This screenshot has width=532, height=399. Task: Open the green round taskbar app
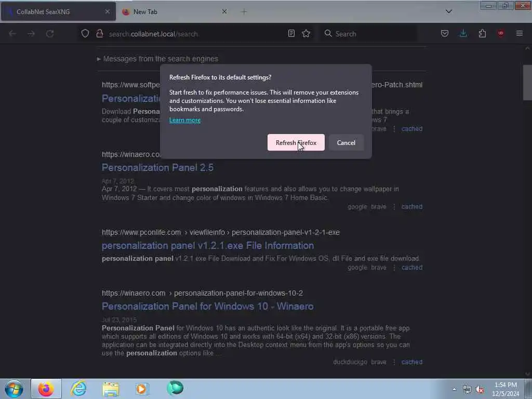(x=175, y=389)
